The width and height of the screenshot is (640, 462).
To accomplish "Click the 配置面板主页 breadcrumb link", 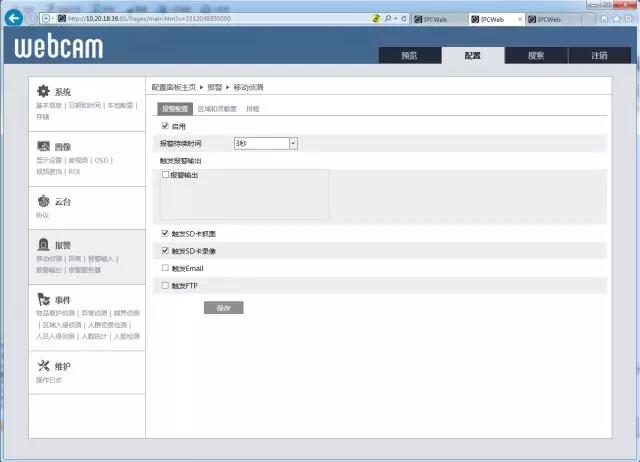I will coord(173,88).
